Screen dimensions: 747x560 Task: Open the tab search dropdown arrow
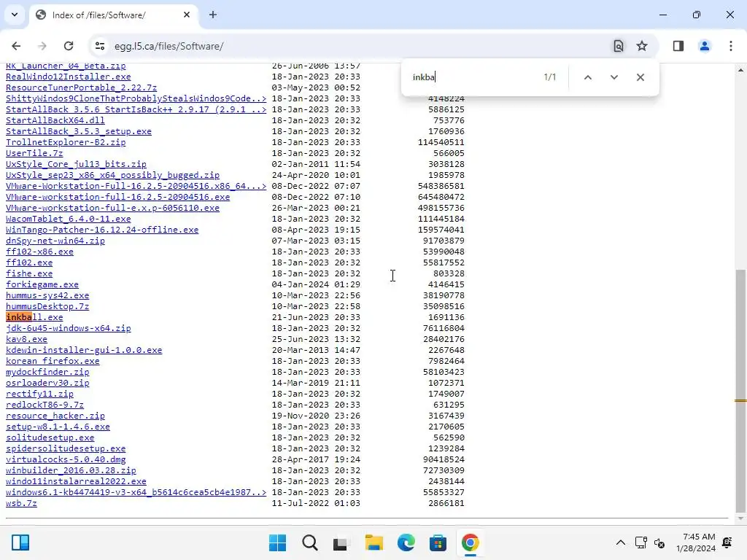(x=15, y=15)
